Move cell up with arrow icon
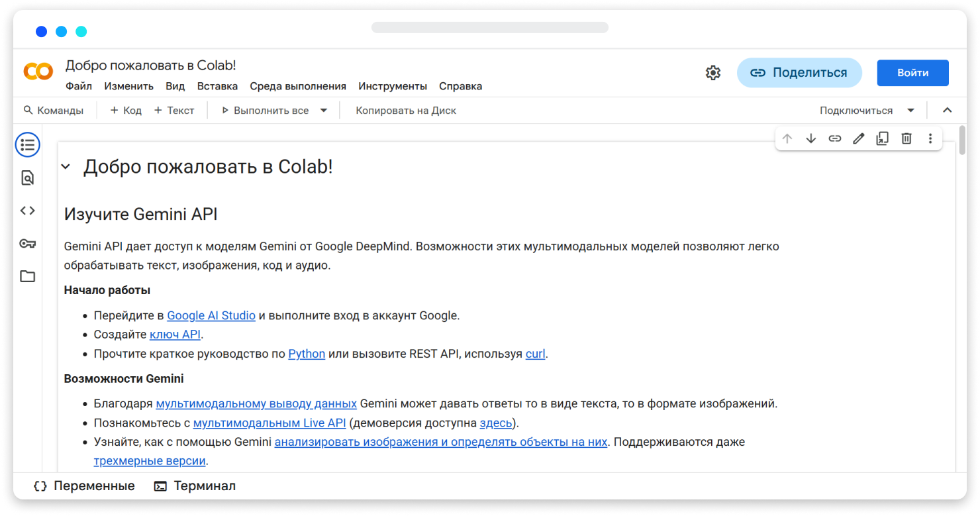Image resolution: width=980 pixels, height=516 pixels. pyautogui.click(x=787, y=138)
